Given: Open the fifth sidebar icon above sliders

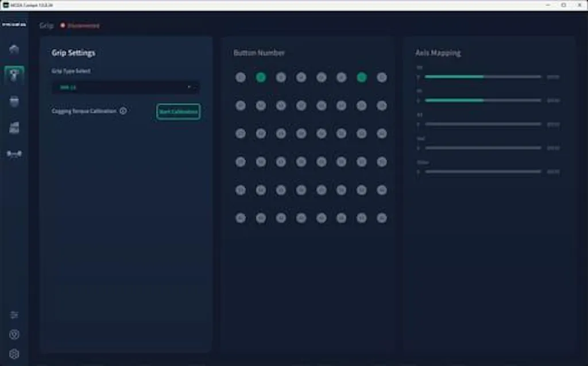Looking at the screenshot, I should [14, 154].
